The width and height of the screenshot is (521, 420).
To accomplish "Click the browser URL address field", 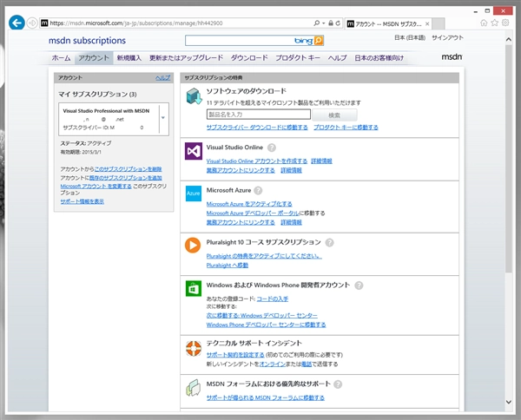I will pos(176,23).
